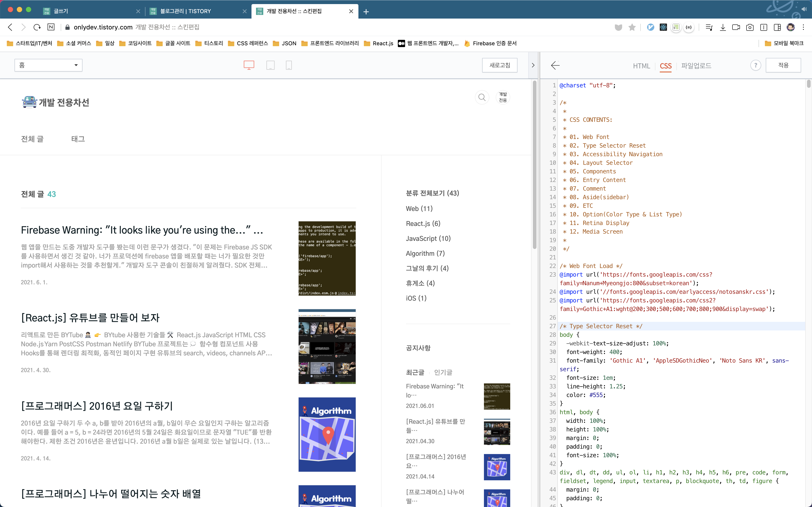
Task: Switch preview to tablet view icon
Action: [x=271, y=65]
